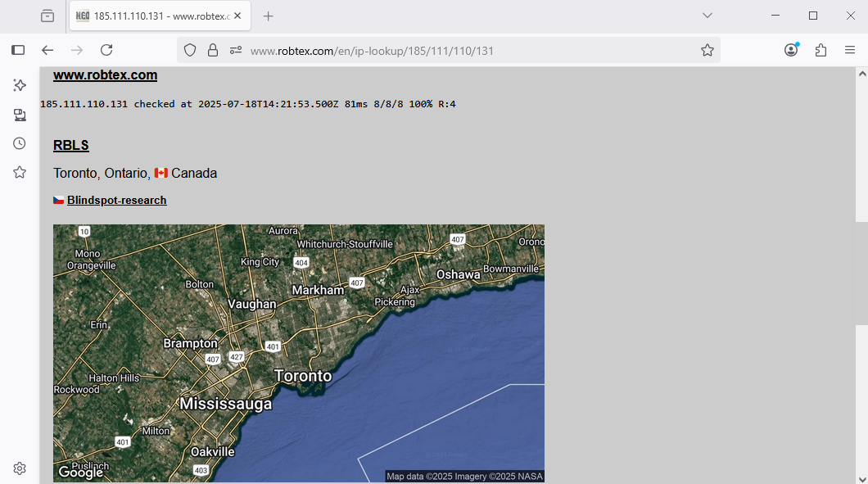Follow the Blindspot-research link
Viewport: 868px width, 484px height.
116,201
